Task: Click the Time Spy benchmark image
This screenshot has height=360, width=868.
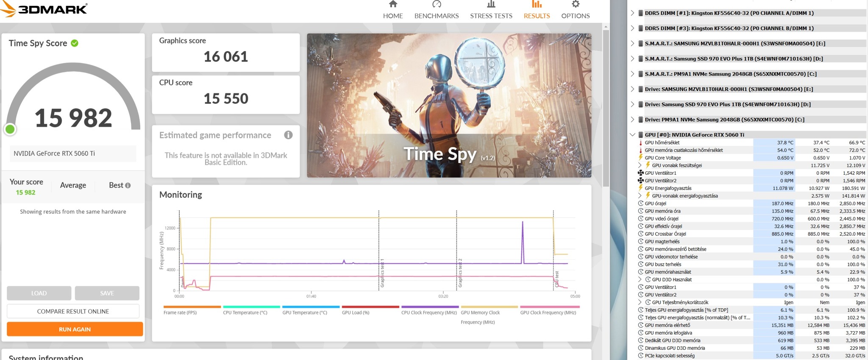Action: click(449, 105)
